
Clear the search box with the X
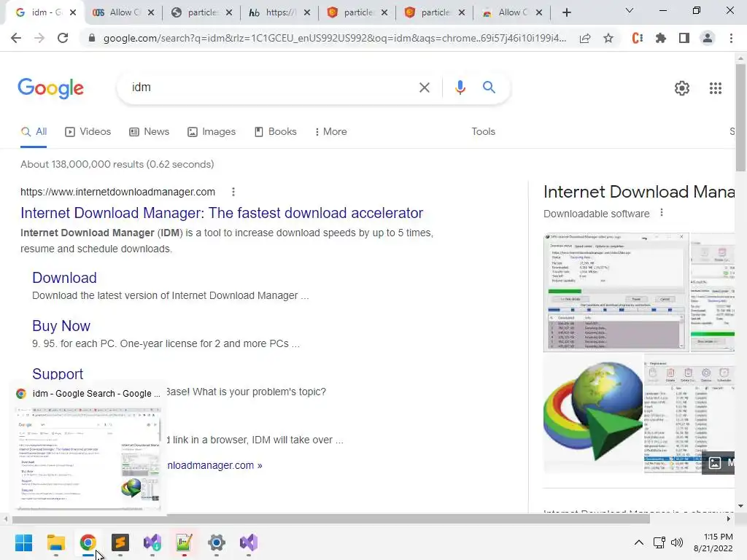[x=424, y=87]
